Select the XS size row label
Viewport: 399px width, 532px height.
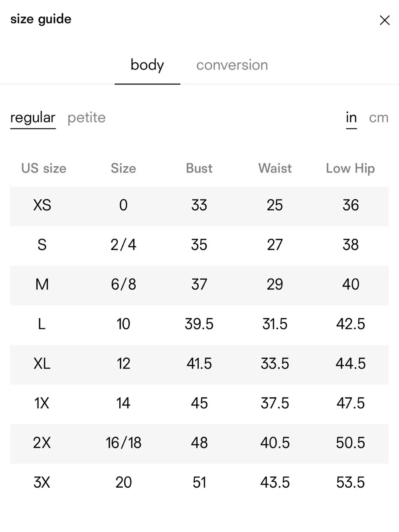pyautogui.click(x=42, y=205)
